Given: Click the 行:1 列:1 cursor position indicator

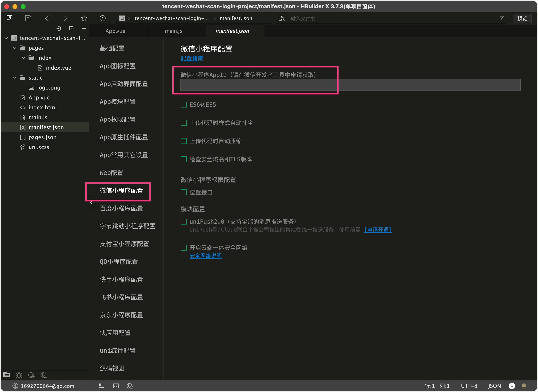Looking at the screenshot, I should pyautogui.click(x=437, y=386).
